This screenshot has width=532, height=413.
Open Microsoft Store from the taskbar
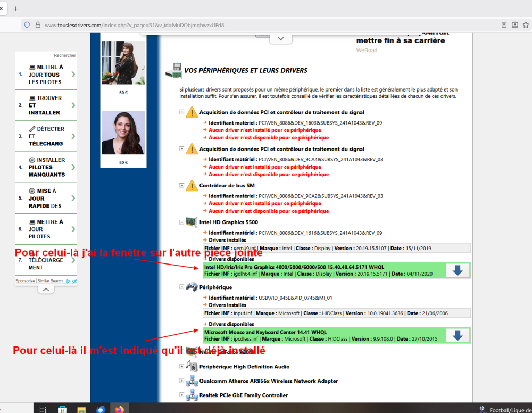pos(62,409)
